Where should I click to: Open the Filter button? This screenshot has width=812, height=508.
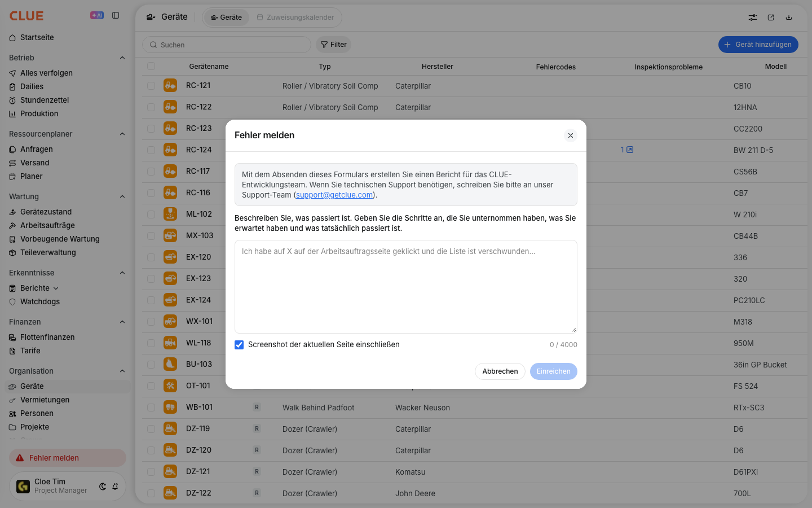[x=333, y=45]
